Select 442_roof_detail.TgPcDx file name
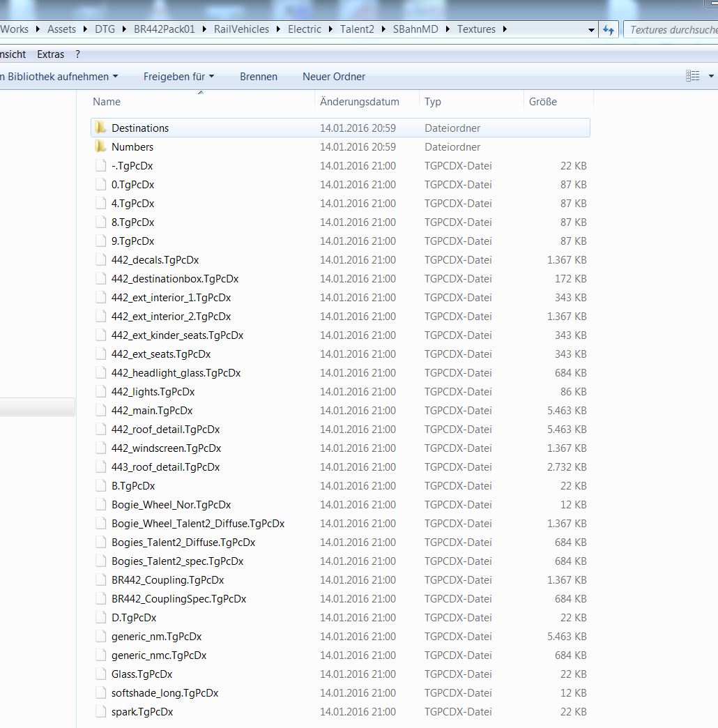The image size is (718, 728). [165, 429]
